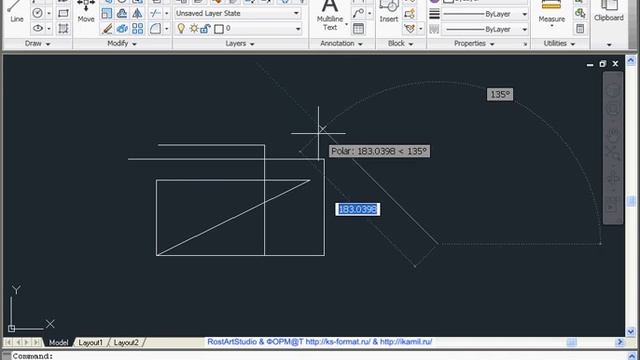640x360 pixels.
Task: Click the first-tab navigation arrow
Action: [8, 342]
